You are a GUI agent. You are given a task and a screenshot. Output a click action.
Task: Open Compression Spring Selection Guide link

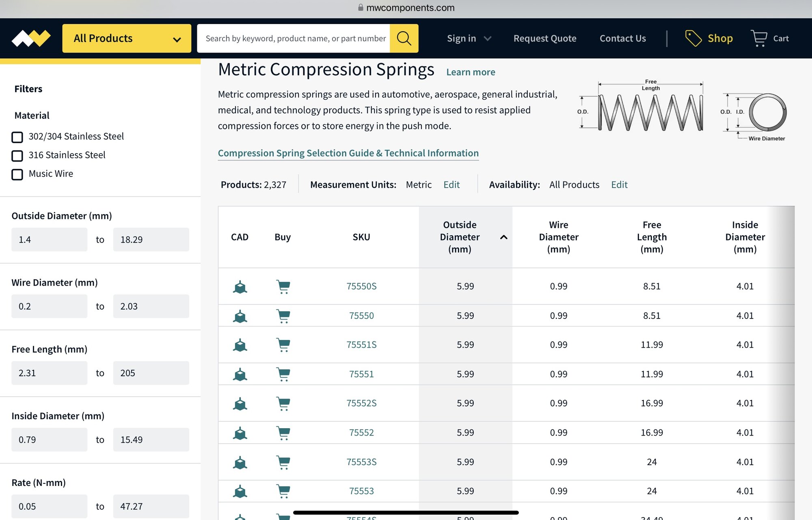pos(348,153)
